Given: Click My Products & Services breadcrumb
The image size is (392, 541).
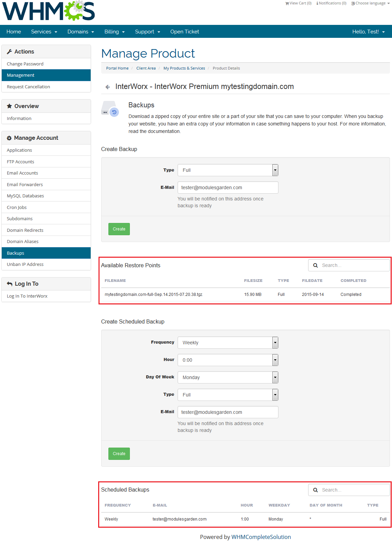Looking at the screenshot, I should 184,68.
